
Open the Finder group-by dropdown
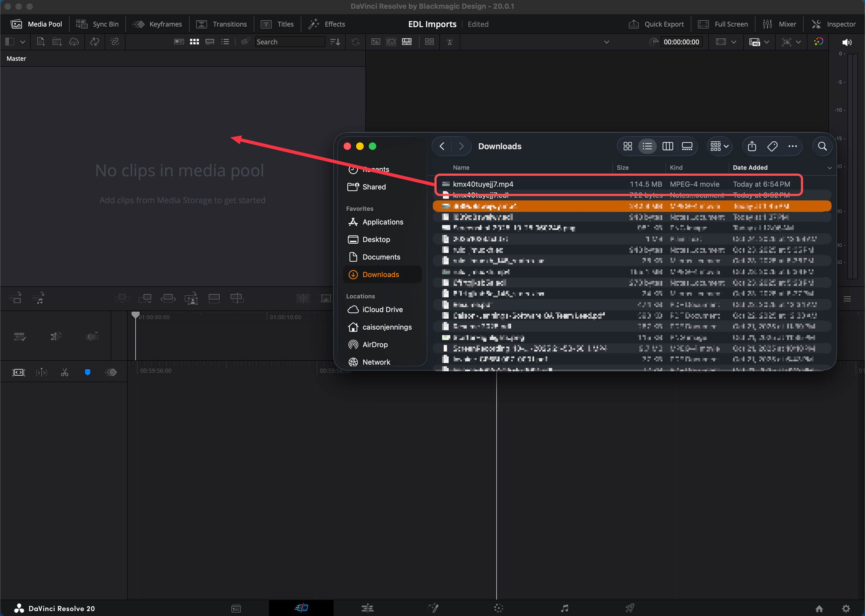tap(719, 146)
